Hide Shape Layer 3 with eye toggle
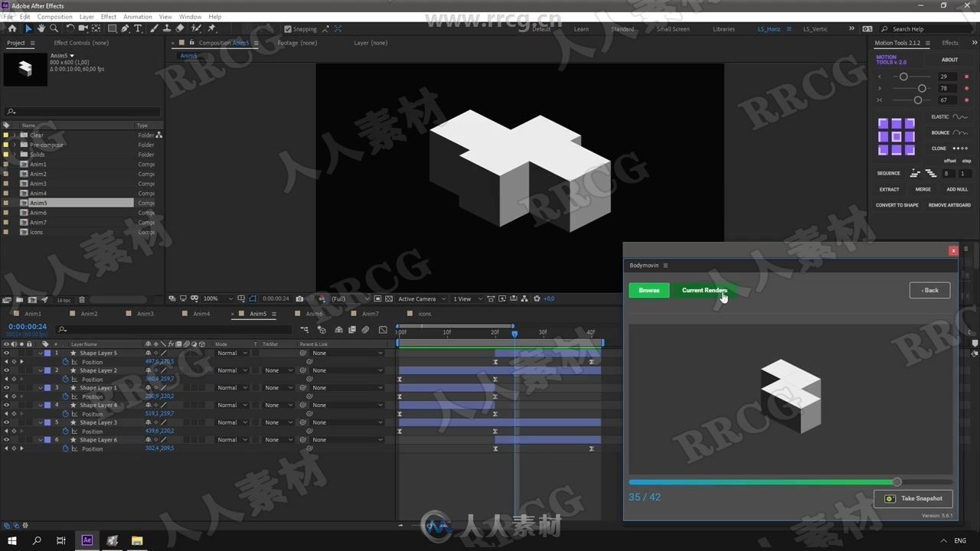Image resolution: width=980 pixels, height=551 pixels. click(x=6, y=422)
